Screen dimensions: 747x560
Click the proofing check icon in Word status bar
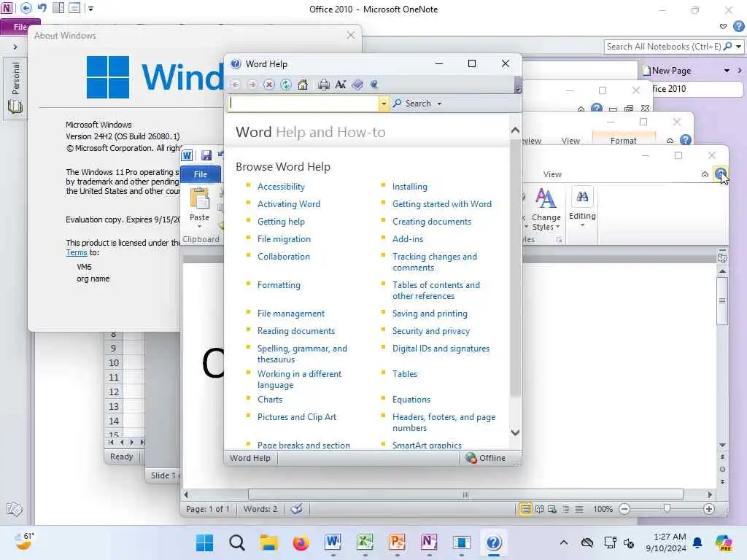point(297,509)
